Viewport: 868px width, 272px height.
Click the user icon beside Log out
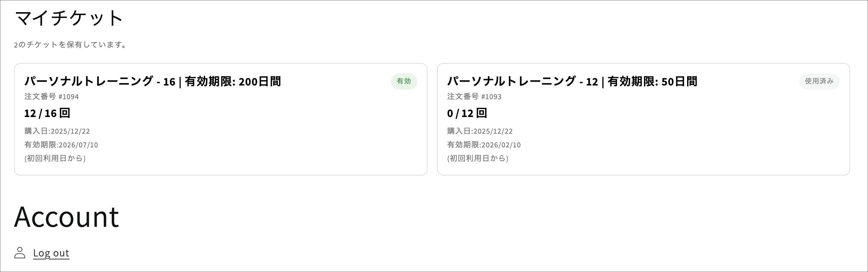coord(20,253)
